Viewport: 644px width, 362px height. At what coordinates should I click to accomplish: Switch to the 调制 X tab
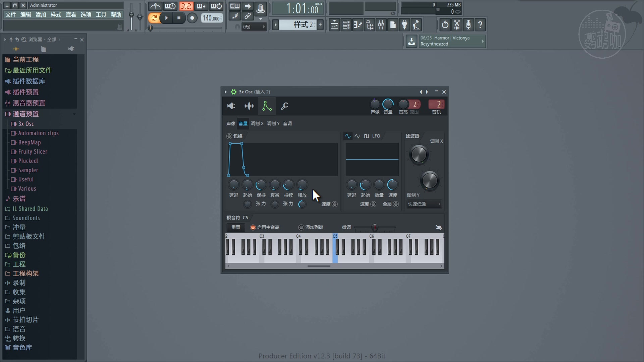[x=257, y=123]
